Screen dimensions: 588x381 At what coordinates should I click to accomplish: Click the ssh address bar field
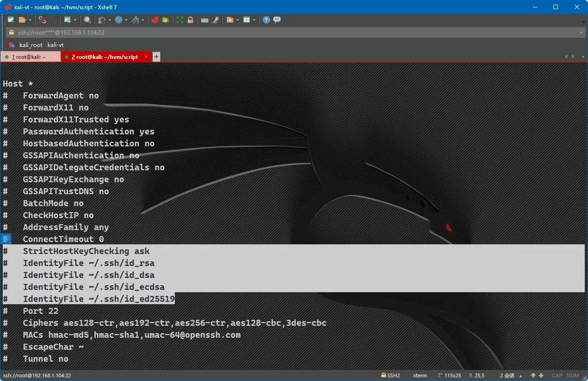276,33
